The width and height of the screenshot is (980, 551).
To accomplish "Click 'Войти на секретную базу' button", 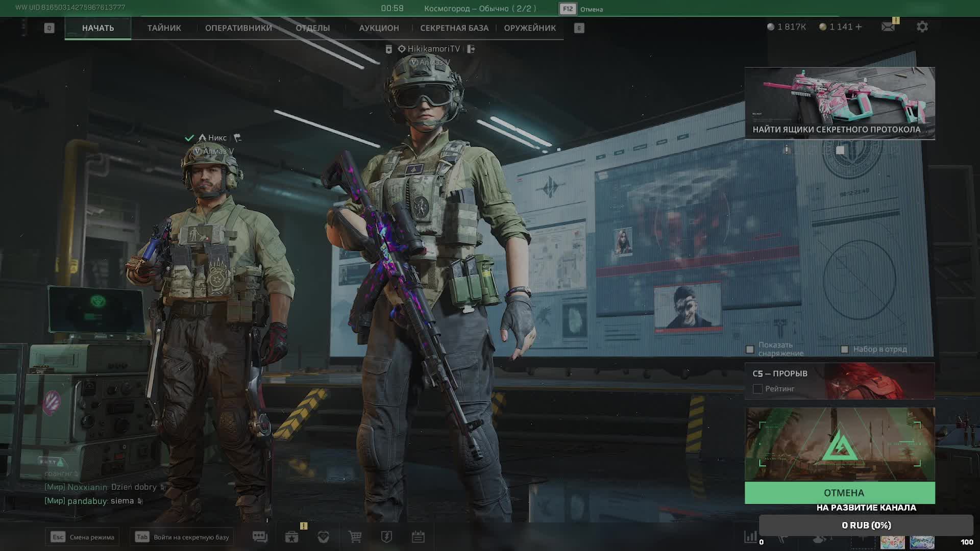I will pos(182,537).
